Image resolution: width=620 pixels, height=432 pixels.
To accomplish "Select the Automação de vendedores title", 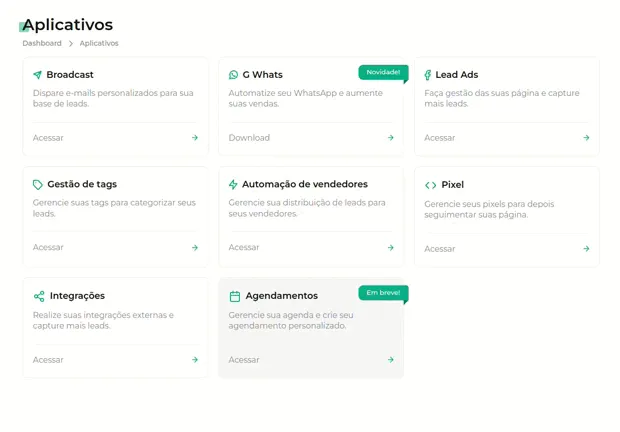I will click(x=305, y=185).
